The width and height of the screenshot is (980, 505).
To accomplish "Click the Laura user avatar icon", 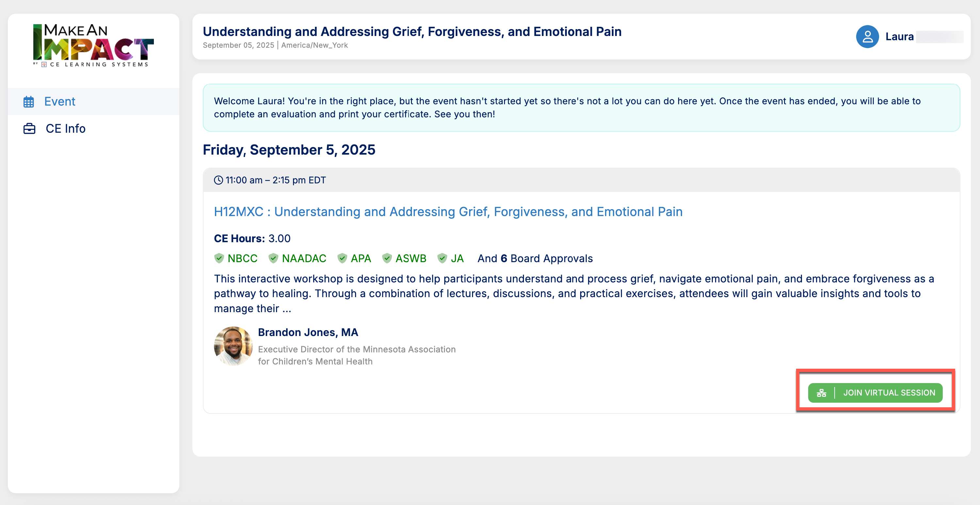I will [x=867, y=37].
